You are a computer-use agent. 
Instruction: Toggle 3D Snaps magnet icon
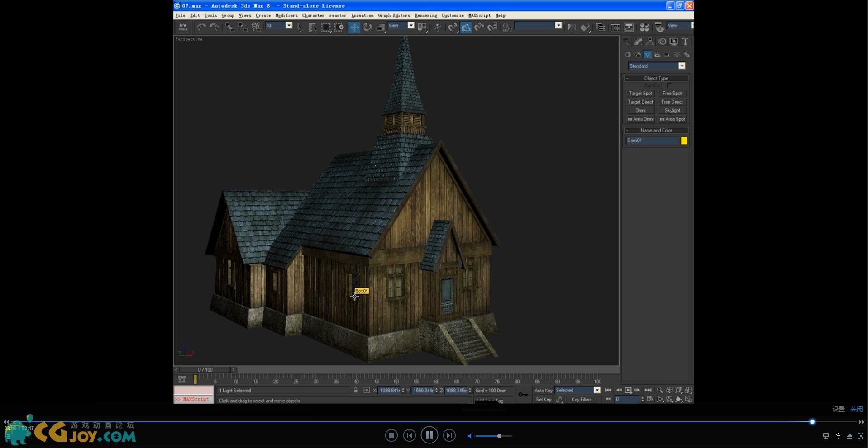[x=453, y=27]
